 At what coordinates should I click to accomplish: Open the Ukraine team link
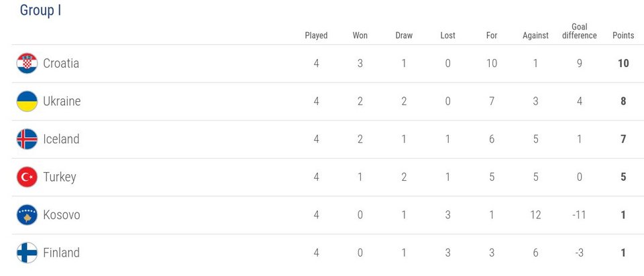pyautogui.click(x=62, y=101)
